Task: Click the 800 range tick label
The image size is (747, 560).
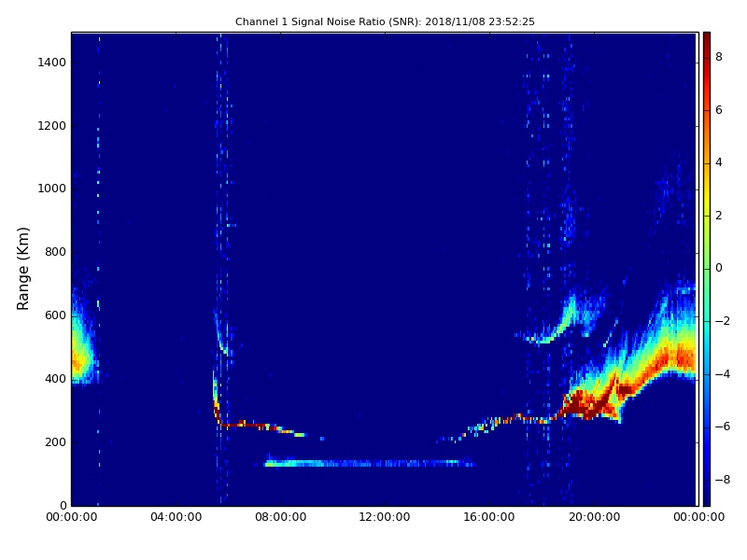Action: pos(55,252)
